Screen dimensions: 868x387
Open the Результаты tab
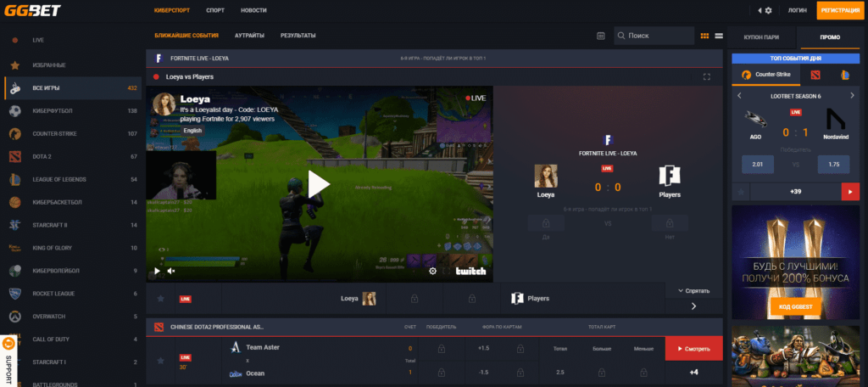pyautogui.click(x=298, y=36)
